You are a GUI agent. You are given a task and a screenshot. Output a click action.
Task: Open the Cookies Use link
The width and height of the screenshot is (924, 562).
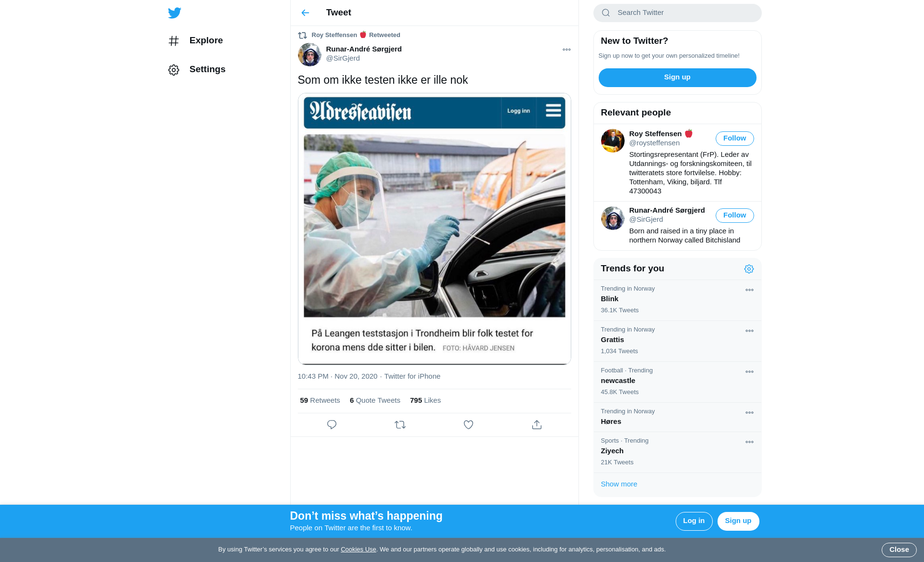pos(358,549)
